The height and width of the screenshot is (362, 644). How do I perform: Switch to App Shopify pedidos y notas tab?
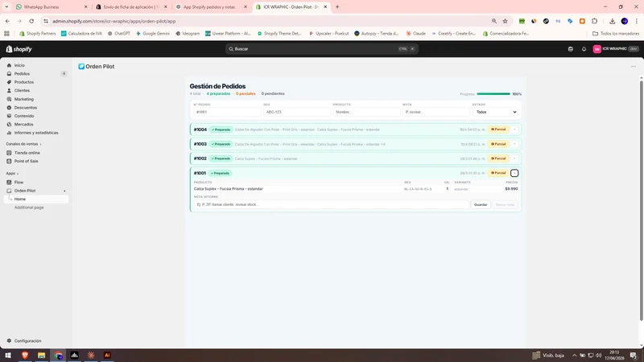[x=212, y=7]
